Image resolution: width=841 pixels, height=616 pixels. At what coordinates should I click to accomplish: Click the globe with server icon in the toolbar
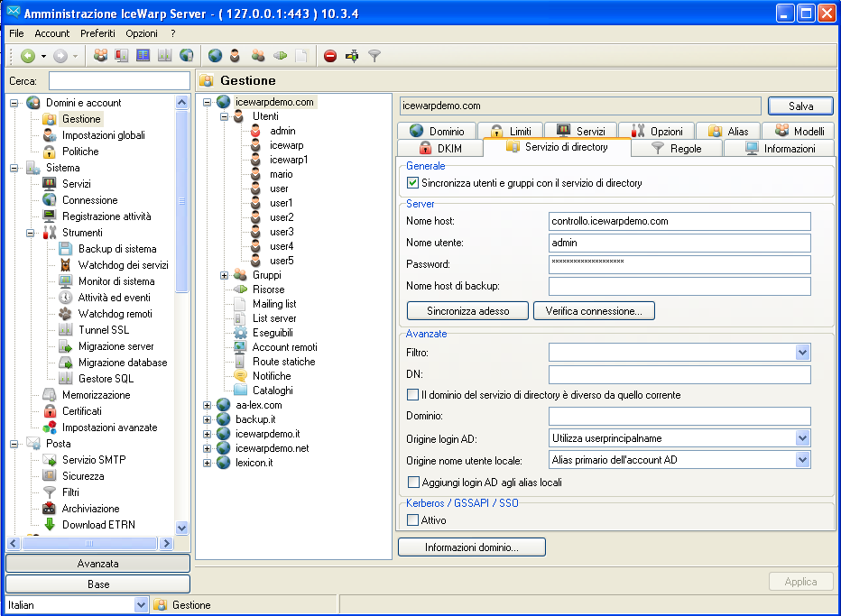[x=186, y=56]
